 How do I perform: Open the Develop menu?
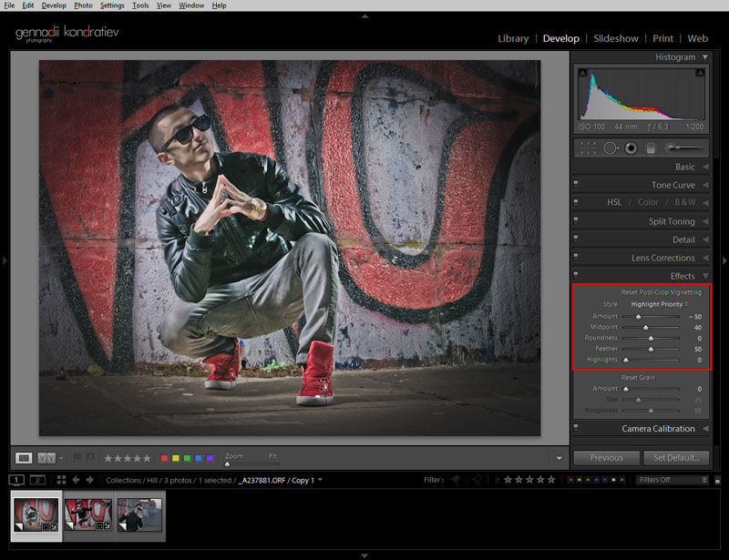click(x=54, y=5)
